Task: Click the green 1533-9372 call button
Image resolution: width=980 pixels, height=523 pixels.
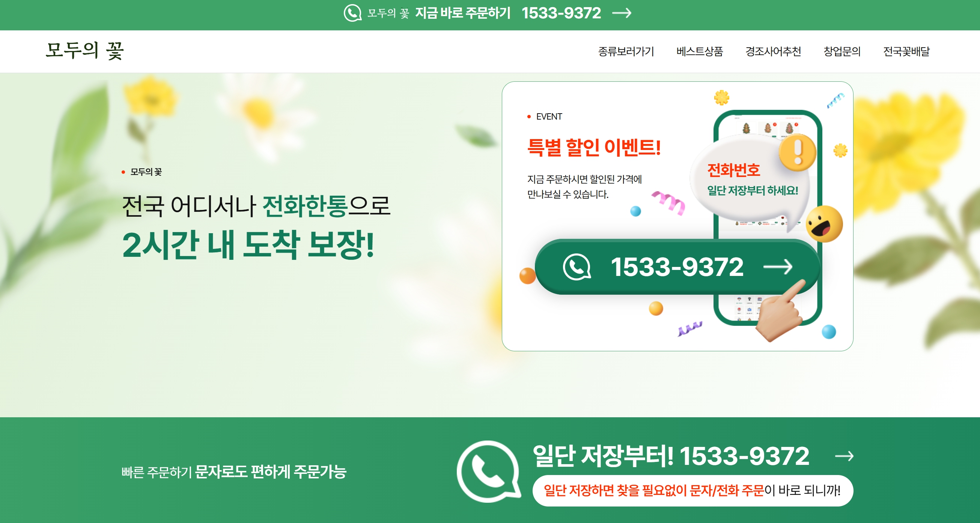Action: pyautogui.click(x=677, y=267)
